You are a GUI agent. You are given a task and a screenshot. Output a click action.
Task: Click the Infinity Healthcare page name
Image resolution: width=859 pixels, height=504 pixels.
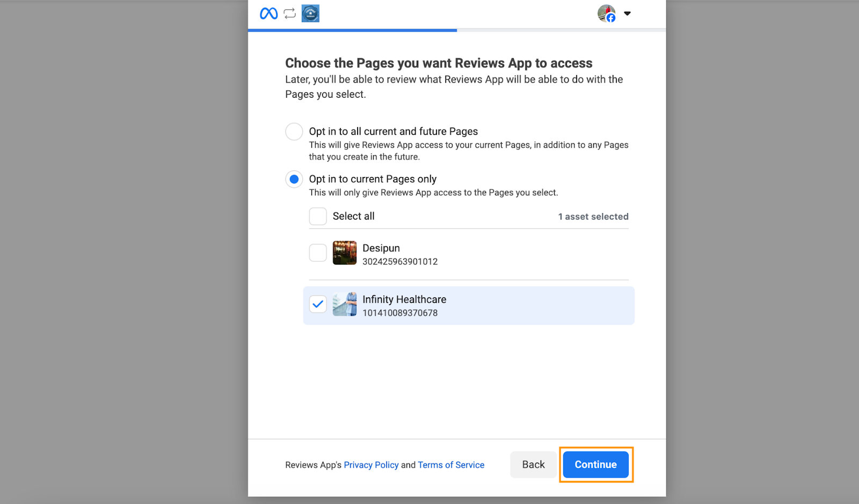pyautogui.click(x=404, y=300)
